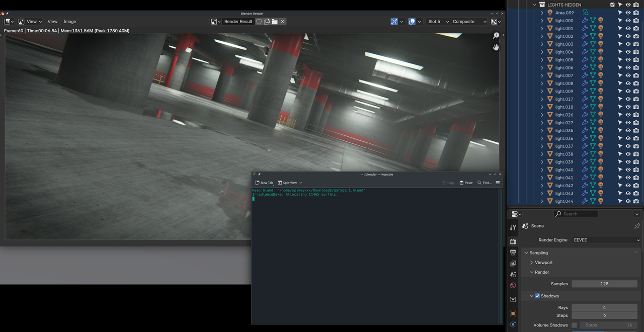Adjust the Samples slider
Image resolution: width=644 pixels, height=332 pixels.
604,284
